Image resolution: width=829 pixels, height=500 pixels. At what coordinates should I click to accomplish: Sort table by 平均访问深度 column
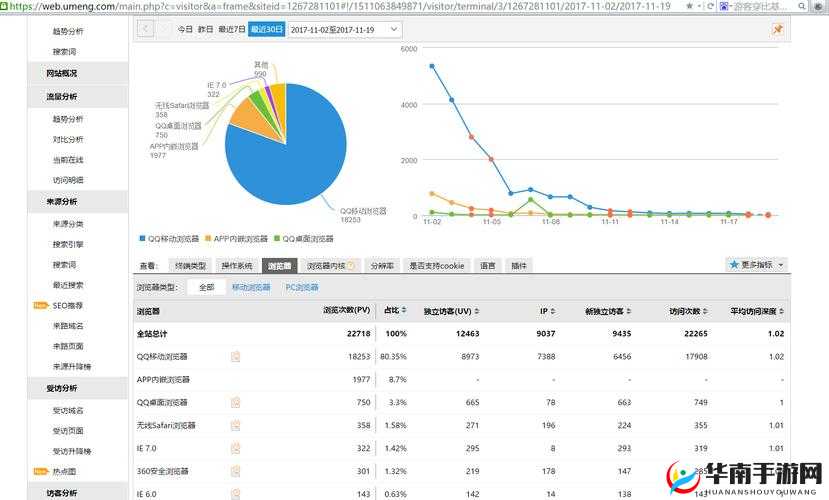tap(757, 311)
